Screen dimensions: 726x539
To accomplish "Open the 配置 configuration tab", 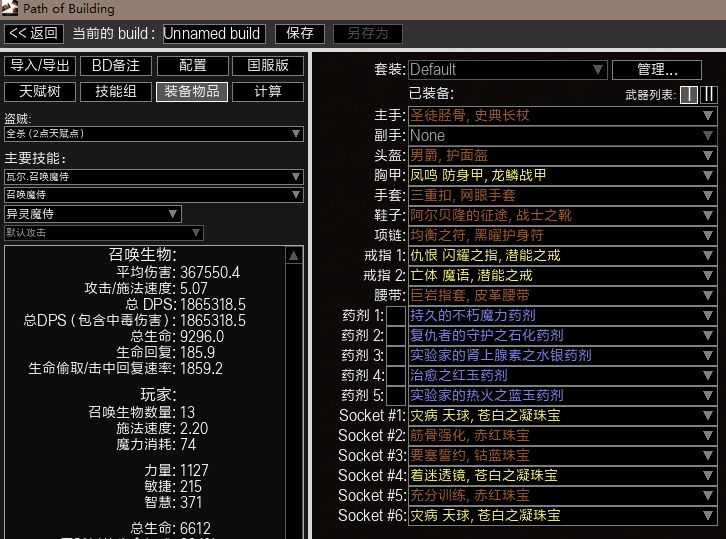I will [193, 66].
